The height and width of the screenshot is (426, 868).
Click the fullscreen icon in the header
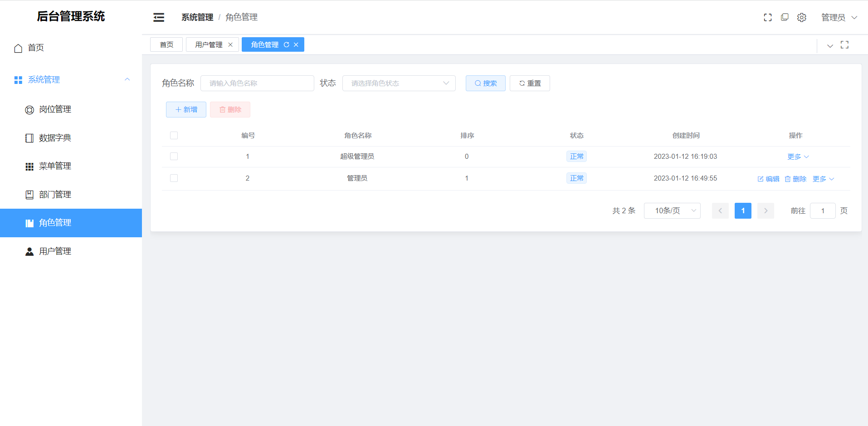pyautogui.click(x=768, y=17)
